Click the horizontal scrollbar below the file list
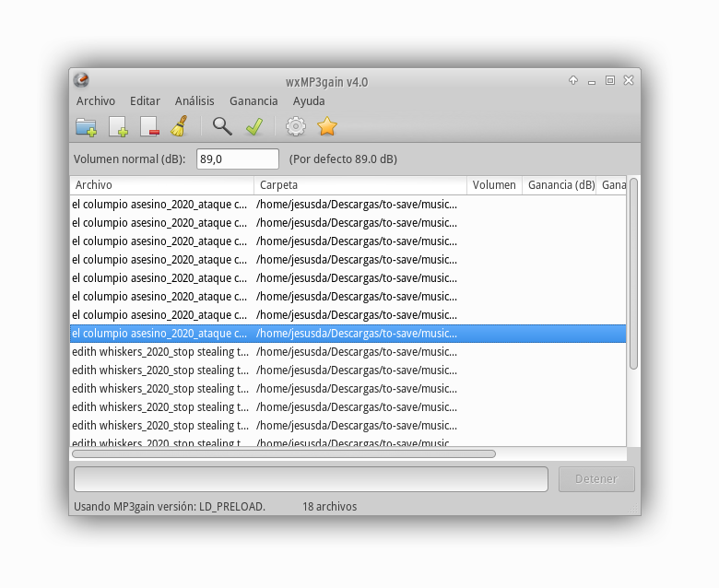The image size is (719, 588). pos(284,453)
